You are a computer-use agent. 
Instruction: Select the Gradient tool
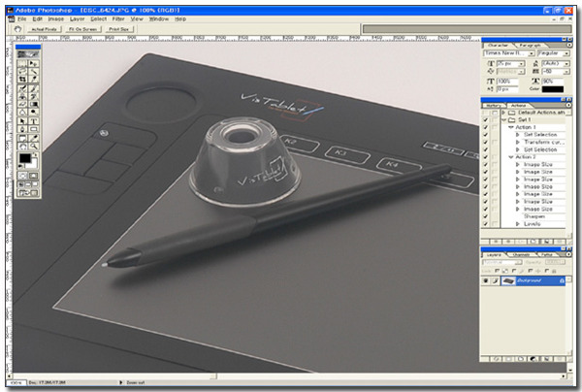coord(33,104)
